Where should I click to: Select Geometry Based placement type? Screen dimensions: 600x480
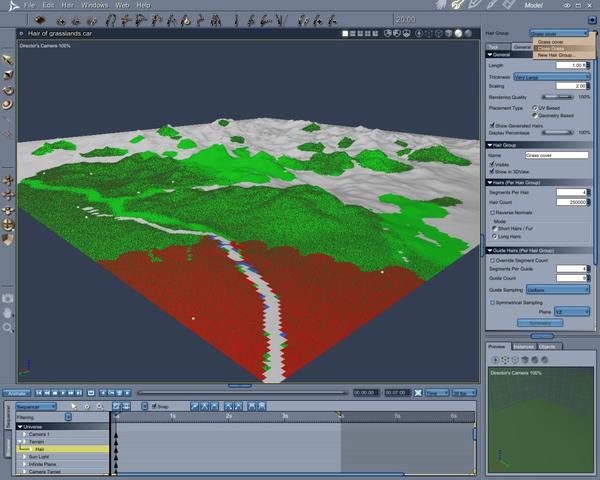535,115
